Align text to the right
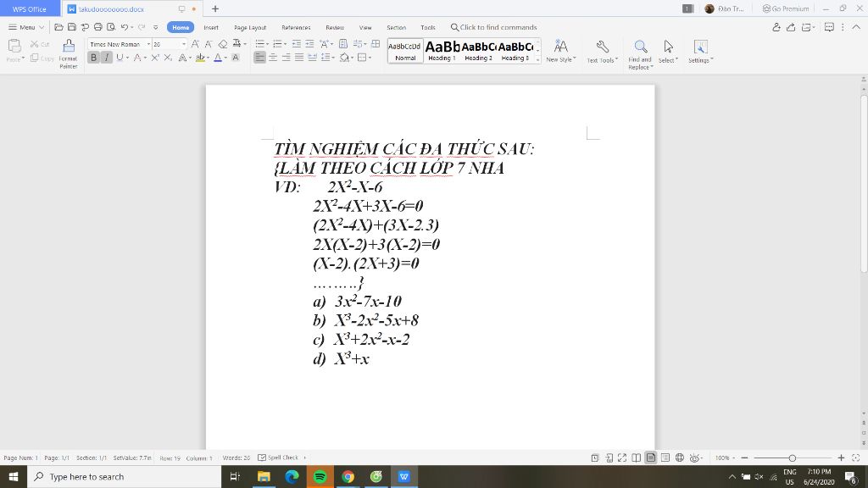This screenshot has height=488, width=868. (x=286, y=58)
